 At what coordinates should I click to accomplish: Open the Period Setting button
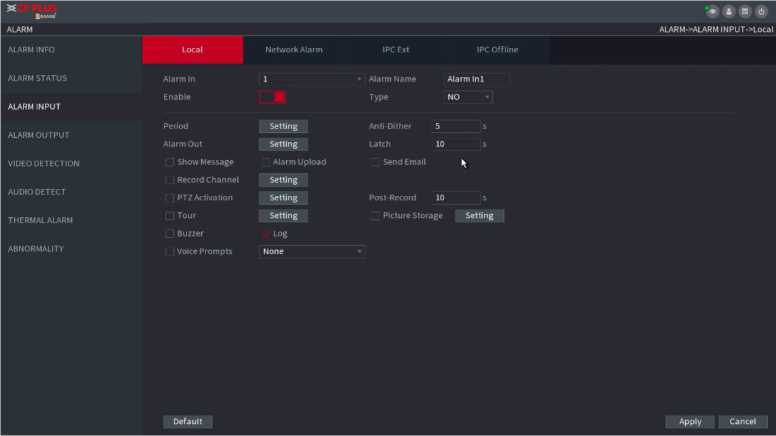(283, 127)
